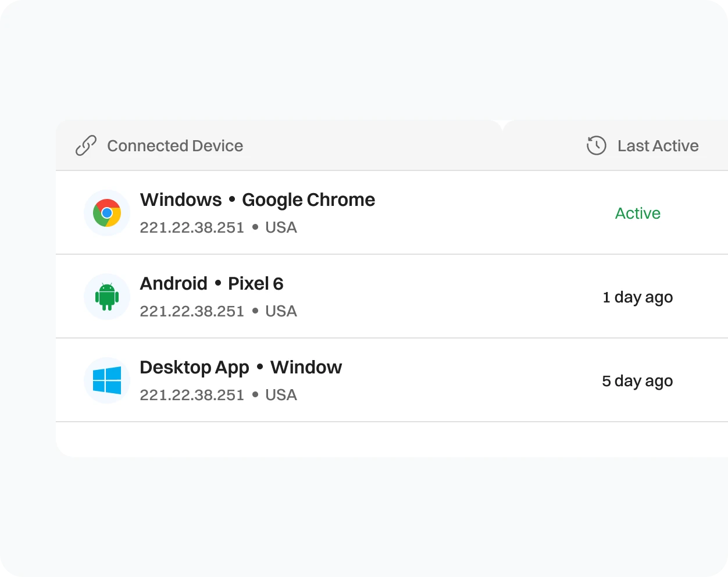Open the Windows Google Chrome device entry
This screenshot has width=728, height=577.
coord(257,200)
